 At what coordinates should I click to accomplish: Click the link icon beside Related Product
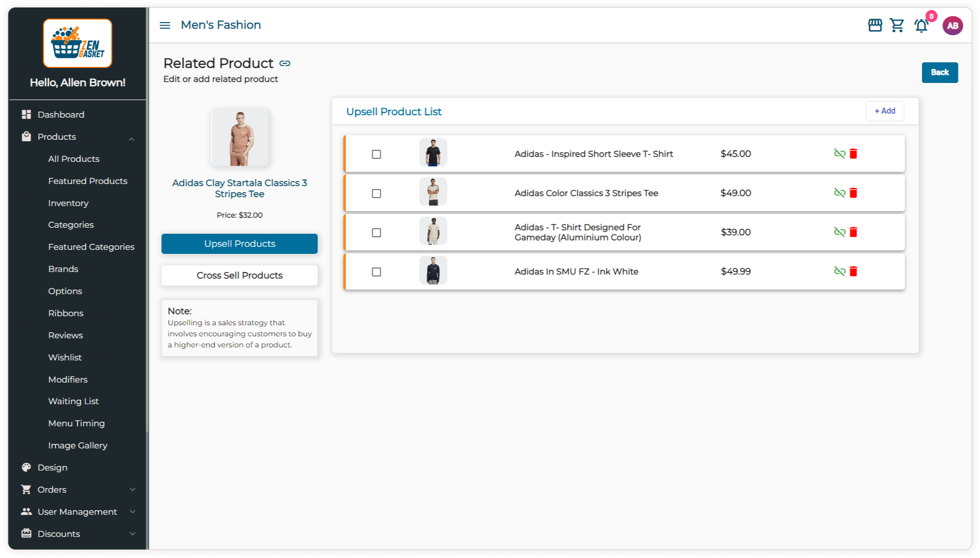[285, 63]
